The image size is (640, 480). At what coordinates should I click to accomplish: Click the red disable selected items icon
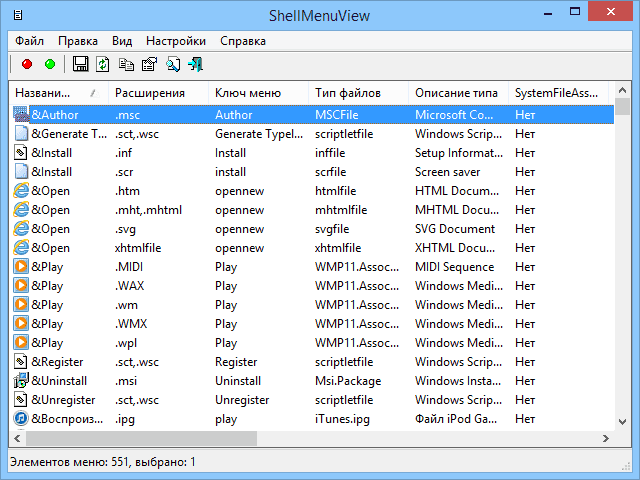(27, 64)
